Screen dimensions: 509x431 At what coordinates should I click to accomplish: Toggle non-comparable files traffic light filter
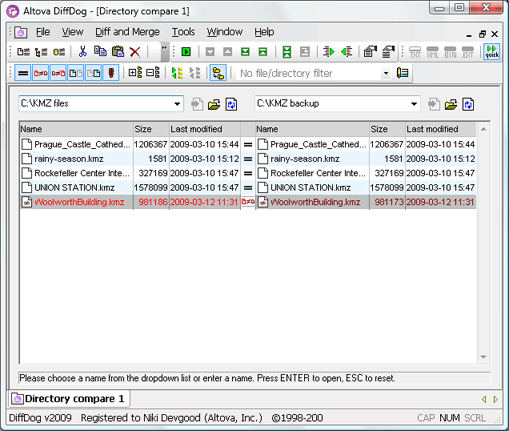pyautogui.click(x=111, y=73)
